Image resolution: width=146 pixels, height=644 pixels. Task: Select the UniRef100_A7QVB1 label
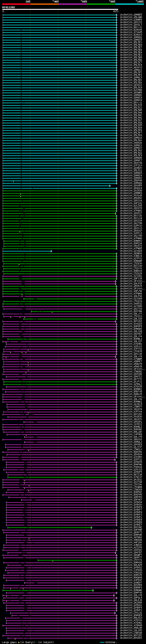pos(131,344)
